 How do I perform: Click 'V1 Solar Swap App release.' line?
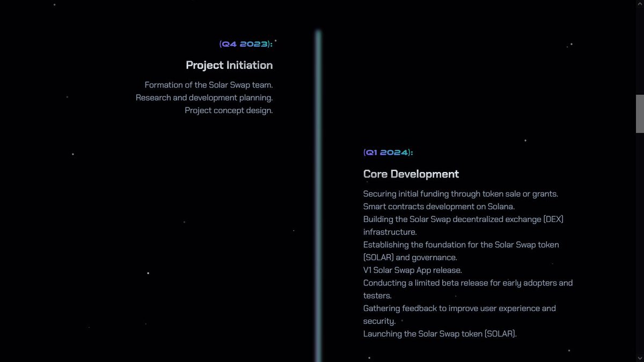click(x=413, y=270)
